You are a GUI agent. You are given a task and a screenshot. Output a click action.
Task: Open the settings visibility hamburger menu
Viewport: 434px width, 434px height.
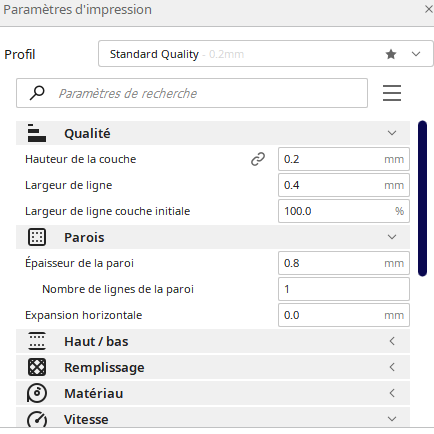click(x=392, y=93)
